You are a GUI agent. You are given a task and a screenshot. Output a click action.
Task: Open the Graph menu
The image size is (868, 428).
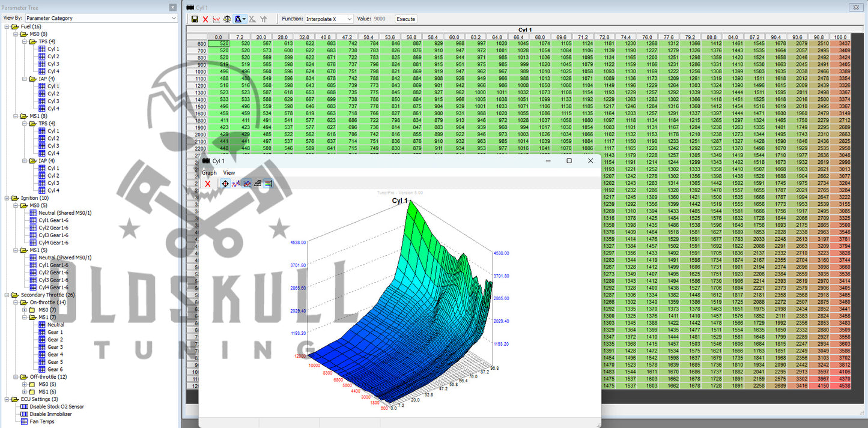209,172
